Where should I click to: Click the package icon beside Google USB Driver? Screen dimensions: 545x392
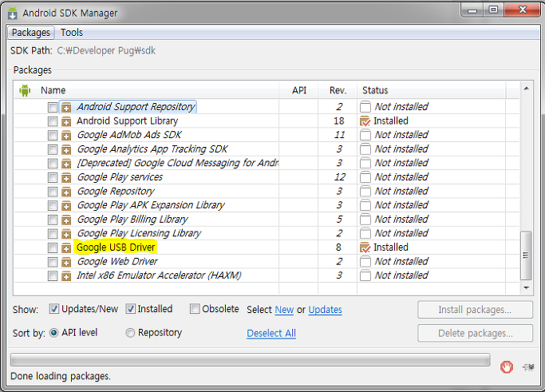66,248
